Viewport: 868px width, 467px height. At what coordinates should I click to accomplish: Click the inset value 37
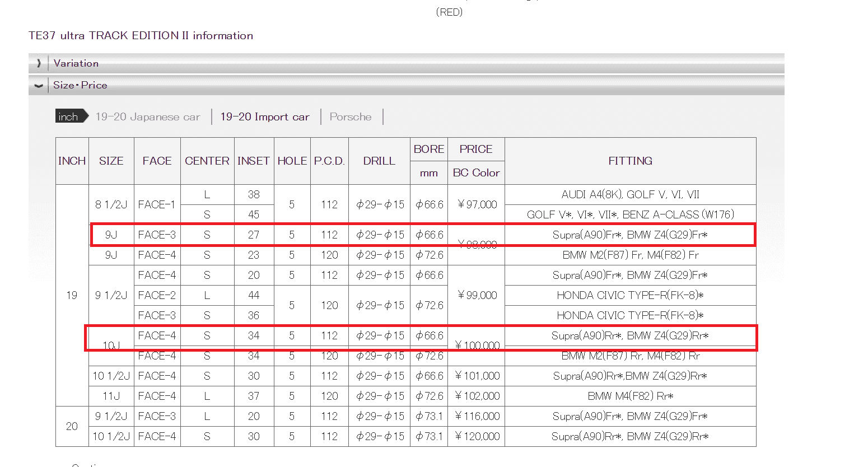(254, 396)
